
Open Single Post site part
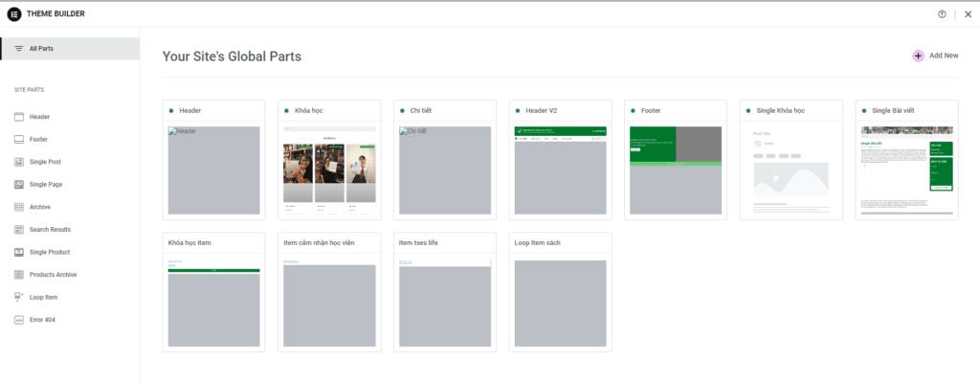click(x=45, y=162)
